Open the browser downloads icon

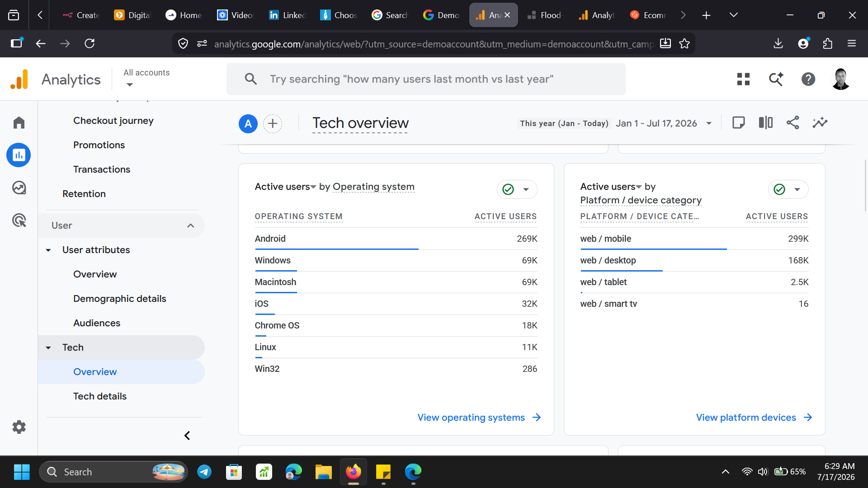click(x=778, y=43)
